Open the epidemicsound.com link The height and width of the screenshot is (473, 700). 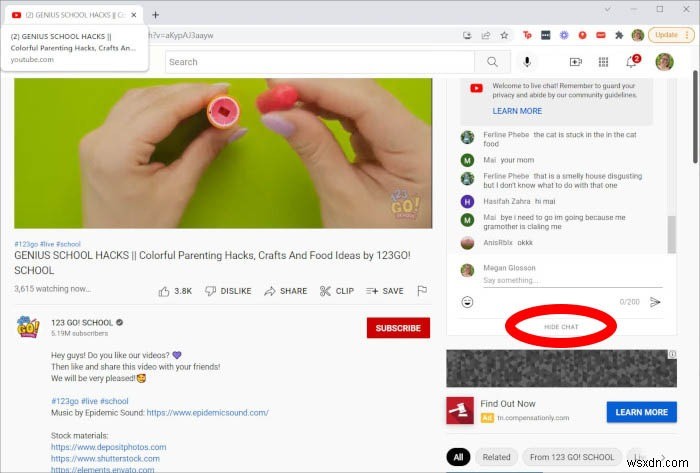coord(208,413)
